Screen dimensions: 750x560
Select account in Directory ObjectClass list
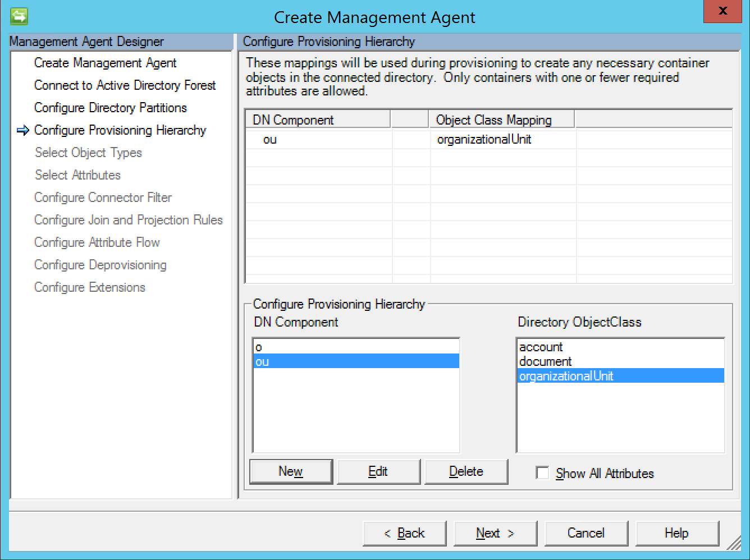[x=620, y=347]
